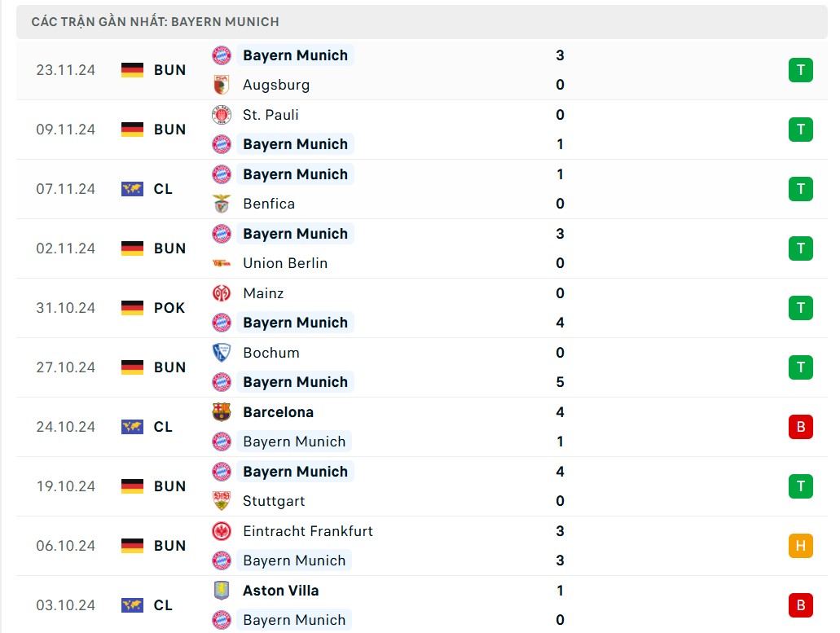Viewport: 840px width, 633px height.
Task: Click the CL flag icon on 07.11.24
Action: 132,189
